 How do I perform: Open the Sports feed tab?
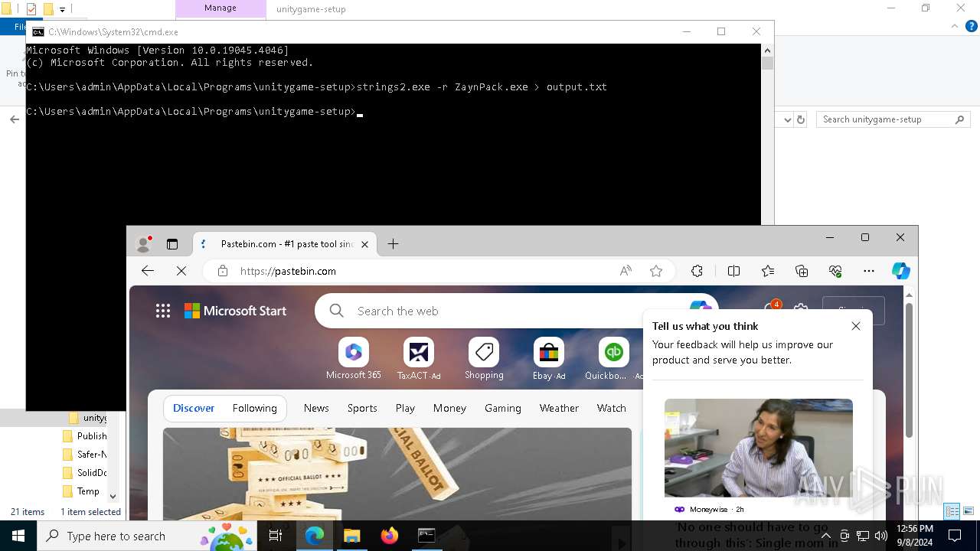coord(362,408)
